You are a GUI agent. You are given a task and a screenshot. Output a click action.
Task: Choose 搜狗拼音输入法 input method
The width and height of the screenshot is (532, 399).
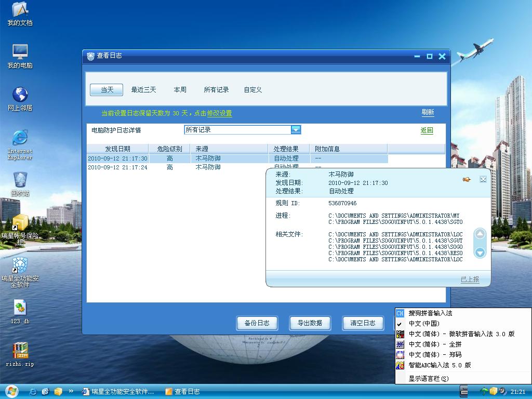pos(430,313)
